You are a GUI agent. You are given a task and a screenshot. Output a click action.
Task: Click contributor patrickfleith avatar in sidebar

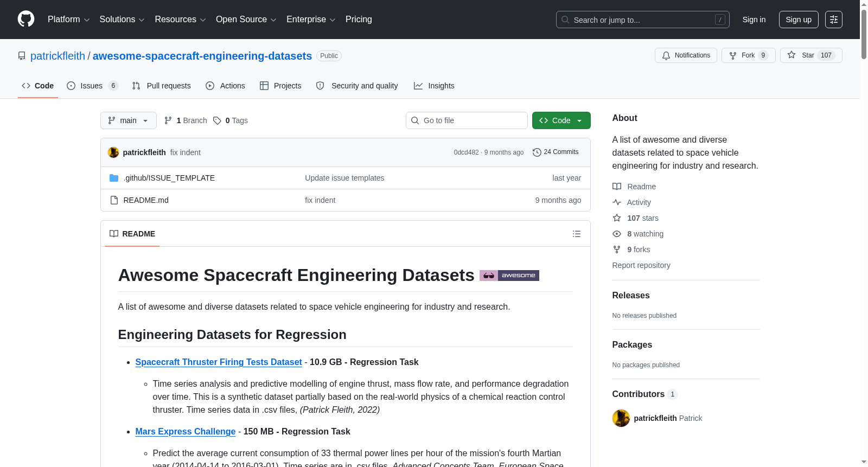[x=621, y=418]
